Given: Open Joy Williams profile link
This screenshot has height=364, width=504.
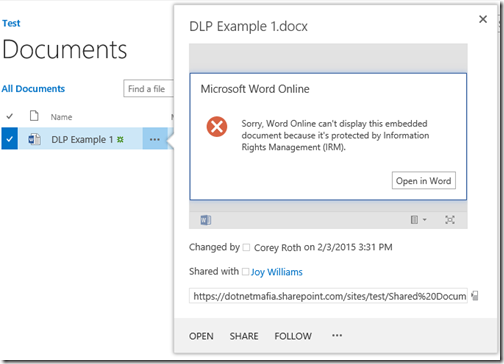Looking at the screenshot, I should coord(276,272).
